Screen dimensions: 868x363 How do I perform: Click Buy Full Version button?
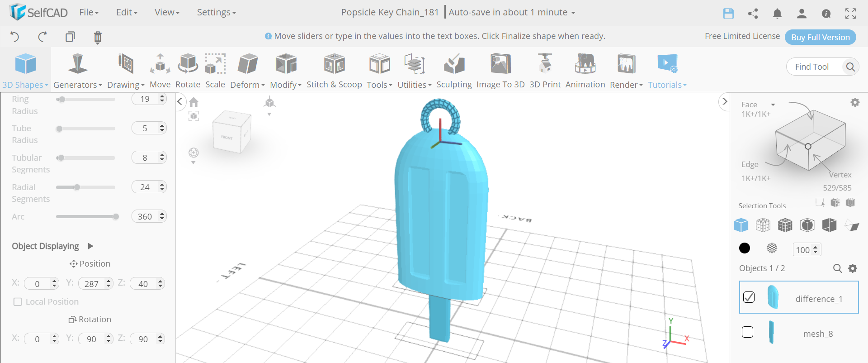click(x=821, y=37)
